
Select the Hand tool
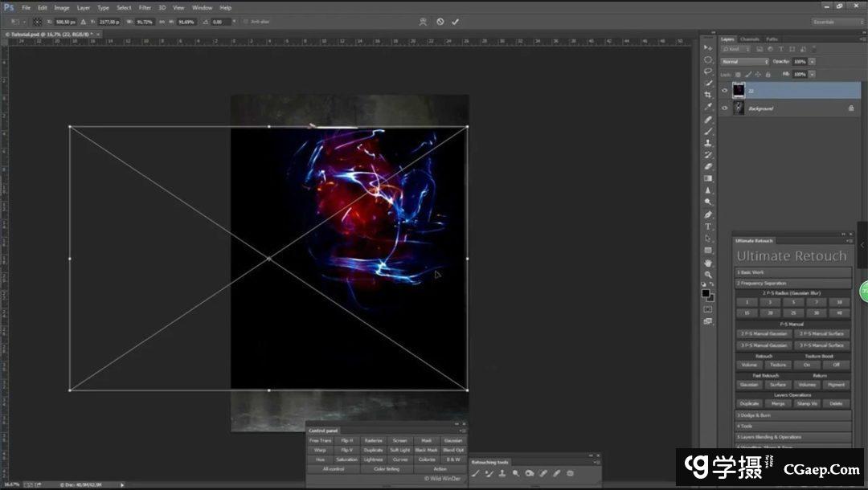708,263
